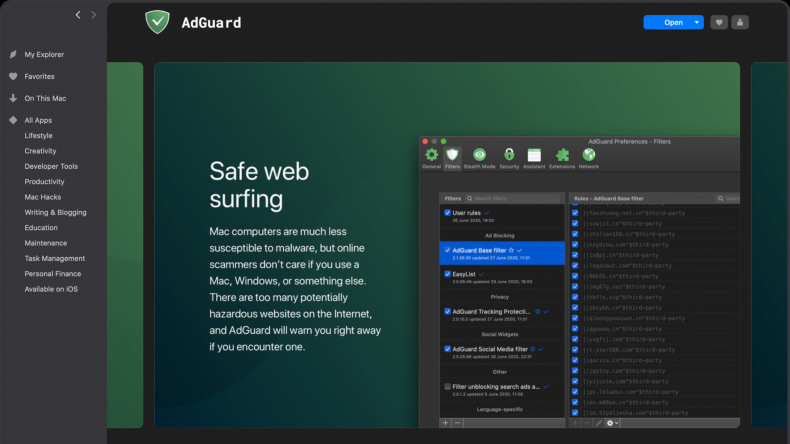Open the Developer Tools category
The width and height of the screenshot is (790, 444).
51,166
